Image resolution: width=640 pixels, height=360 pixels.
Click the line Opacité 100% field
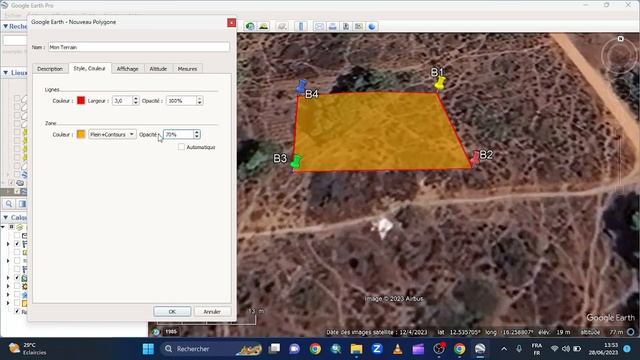[181, 100]
